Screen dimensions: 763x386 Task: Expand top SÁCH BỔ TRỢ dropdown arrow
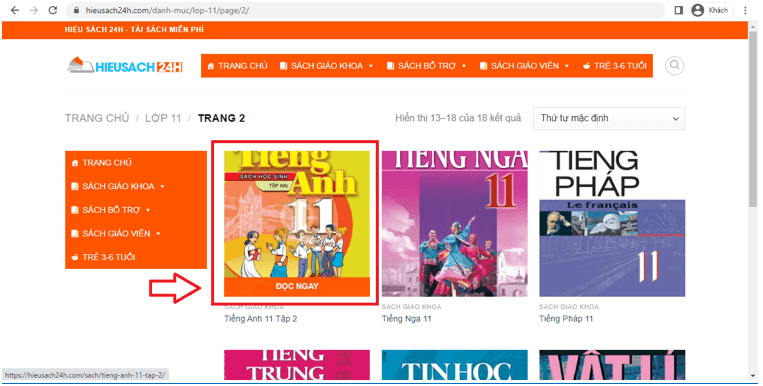pos(464,66)
